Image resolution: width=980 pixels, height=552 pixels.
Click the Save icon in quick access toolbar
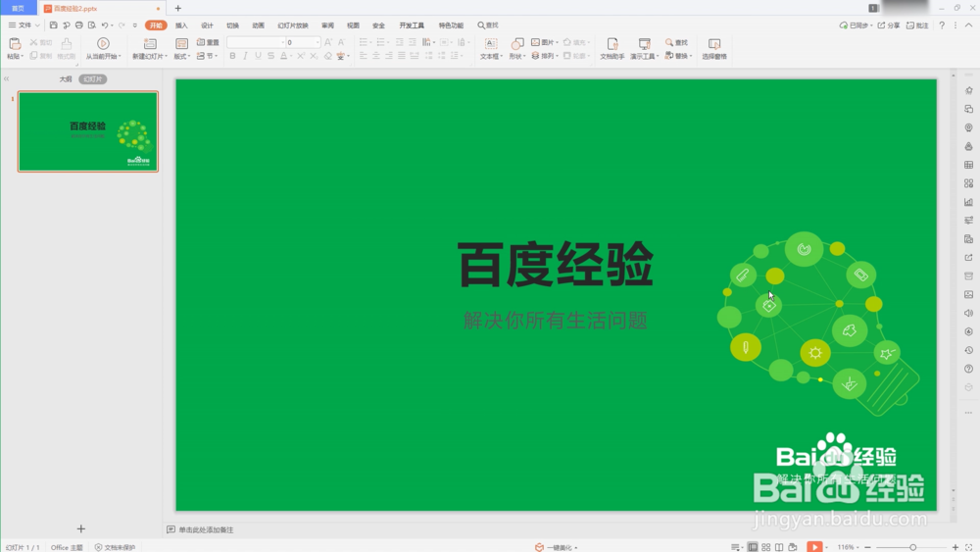(53, 25)
